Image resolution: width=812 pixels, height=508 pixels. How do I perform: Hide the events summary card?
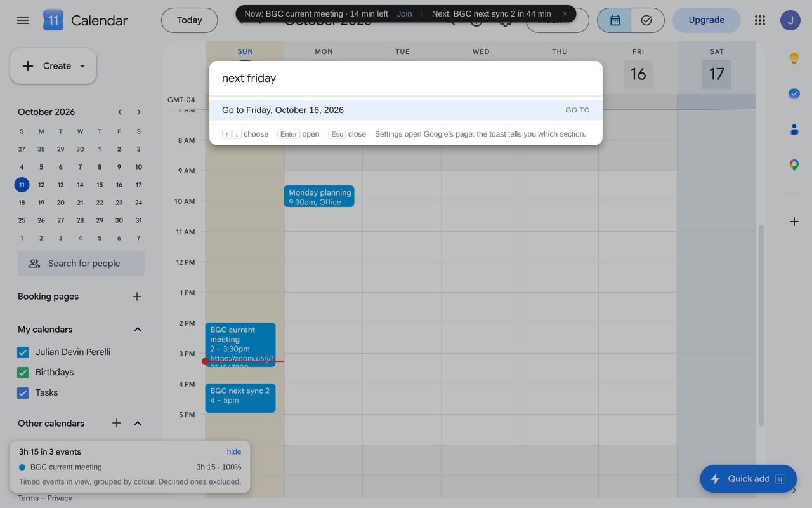[x=234, y=452]
